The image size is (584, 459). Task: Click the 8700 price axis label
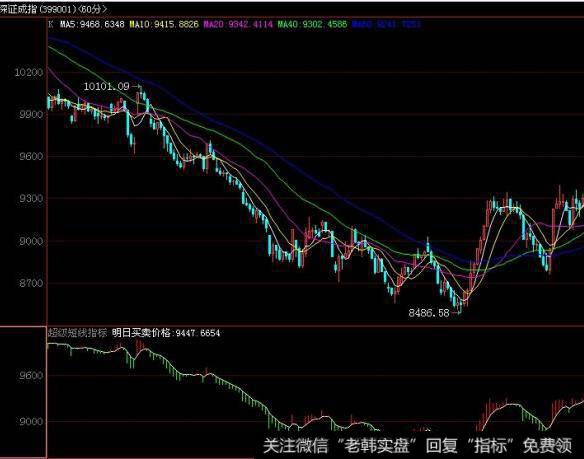[31, 283]
